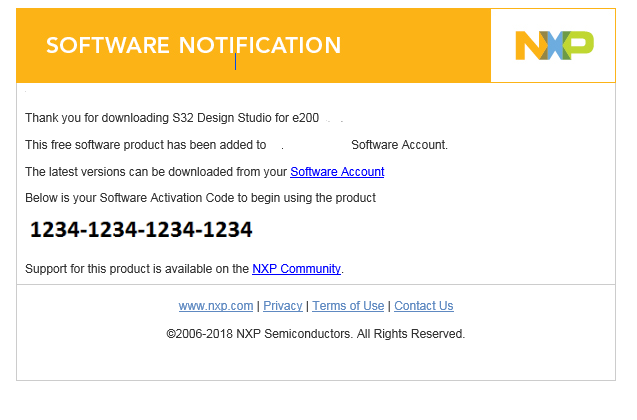Click plain 'Software Account.' text in second line
Screen dimensions: 637x420
click(399, 145)
